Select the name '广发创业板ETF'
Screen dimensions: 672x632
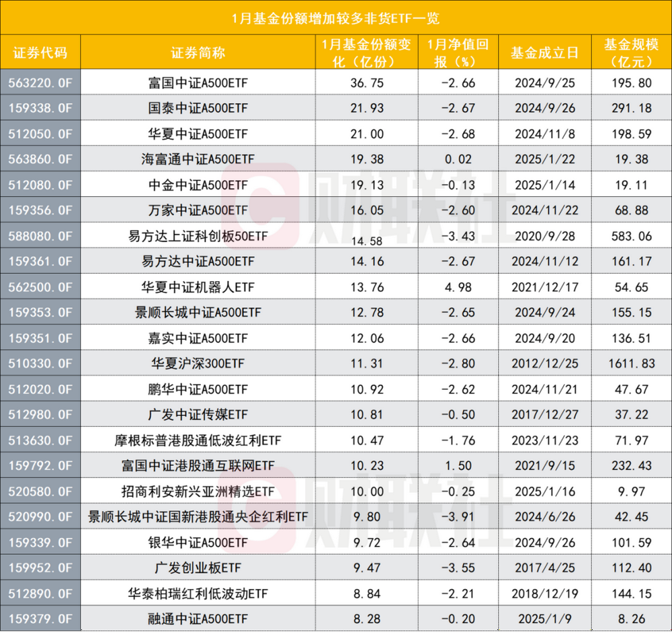[198, 567]
